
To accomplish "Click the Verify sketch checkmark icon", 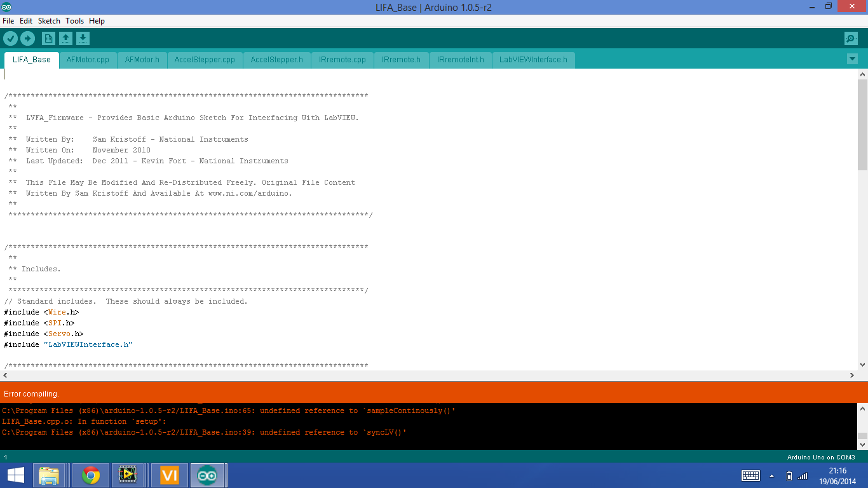I will tap(10, 39).
